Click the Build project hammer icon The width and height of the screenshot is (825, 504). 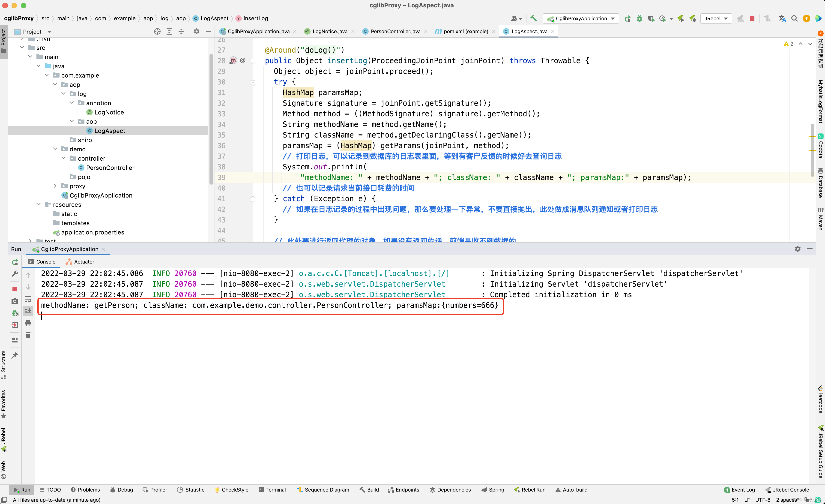pyautogui.click(x=533, y=18)
